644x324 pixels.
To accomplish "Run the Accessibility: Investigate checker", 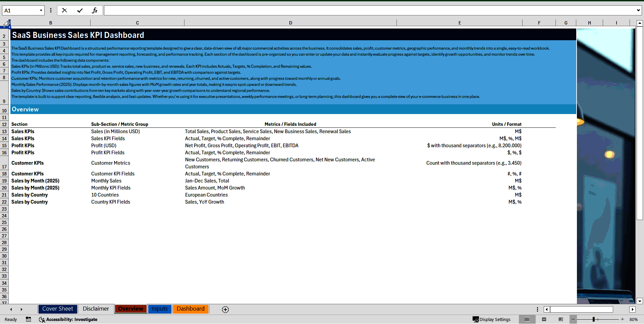I will tap(68, 319).
